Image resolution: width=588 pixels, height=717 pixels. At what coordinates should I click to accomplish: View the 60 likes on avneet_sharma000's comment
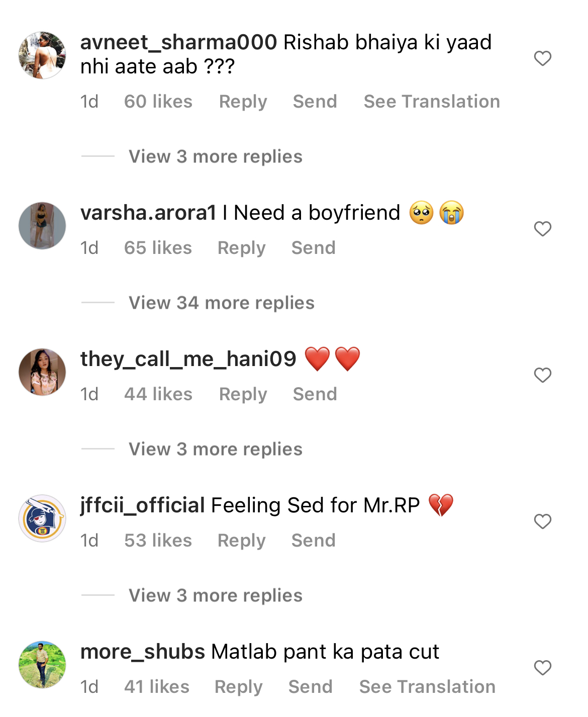[x=158, y=101]
